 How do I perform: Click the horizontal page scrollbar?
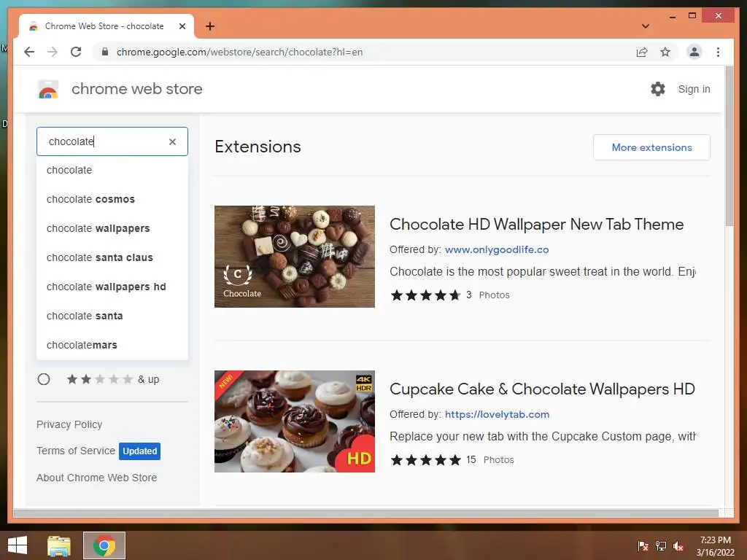(366, 513)
